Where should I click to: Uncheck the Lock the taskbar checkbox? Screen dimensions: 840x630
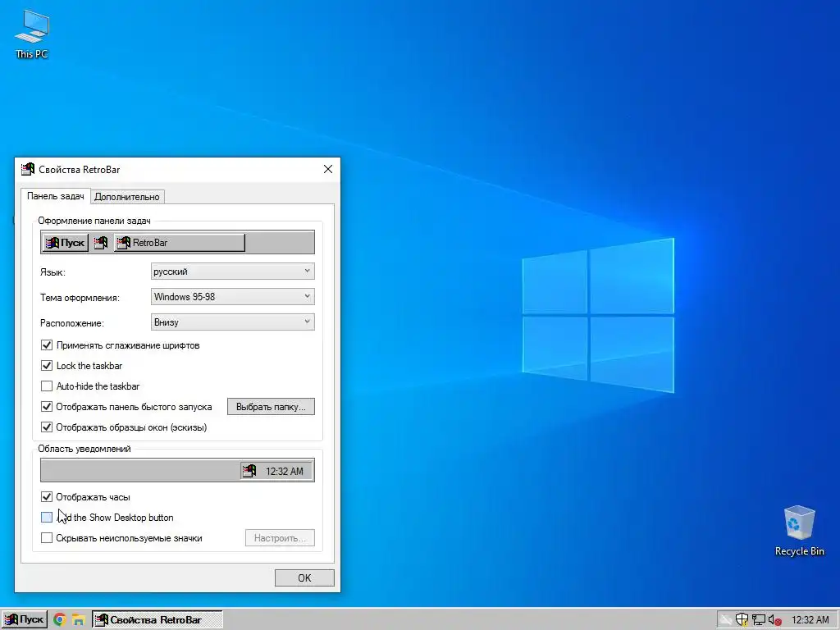click(x=47, y=366)
